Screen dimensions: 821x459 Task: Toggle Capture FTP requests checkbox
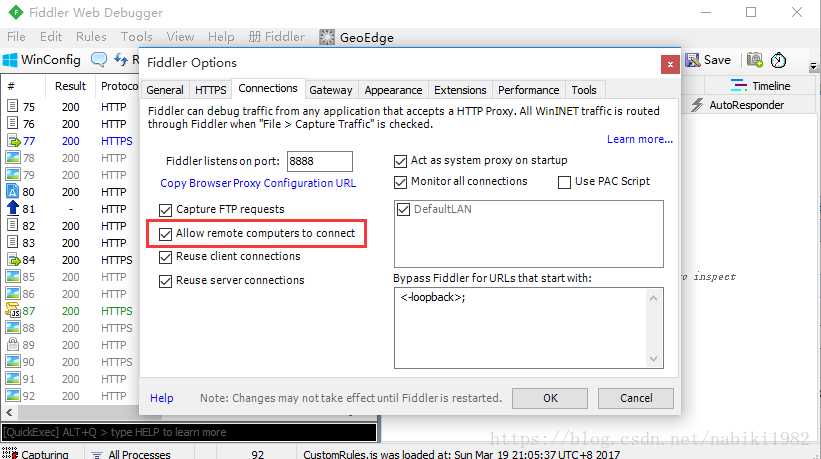pyautogui.click(x=165, y=210)
